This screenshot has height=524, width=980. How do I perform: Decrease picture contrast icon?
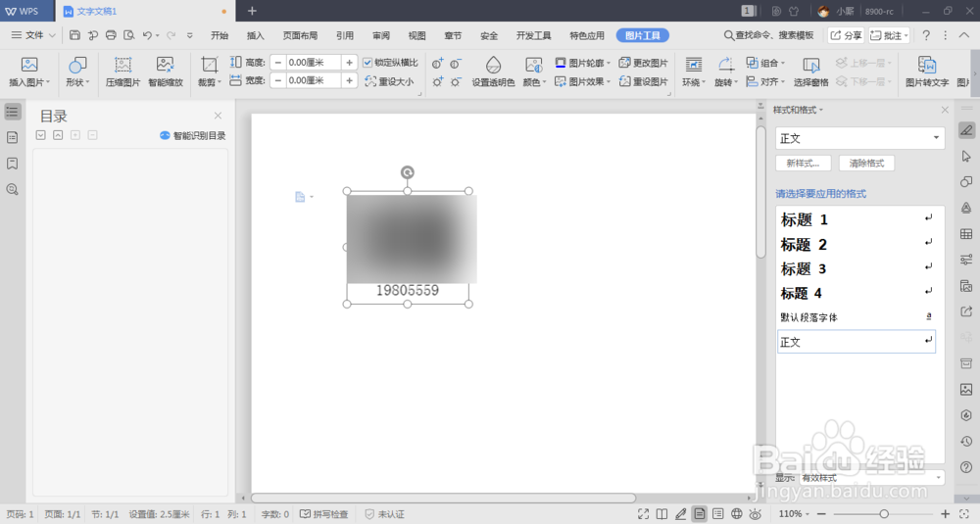[457, 63]
